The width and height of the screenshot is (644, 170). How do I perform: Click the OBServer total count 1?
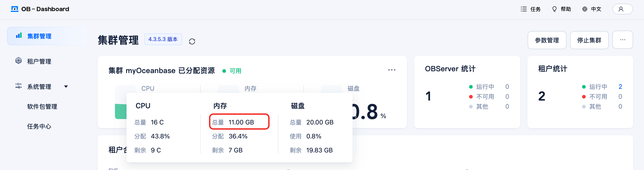point(428,96)
